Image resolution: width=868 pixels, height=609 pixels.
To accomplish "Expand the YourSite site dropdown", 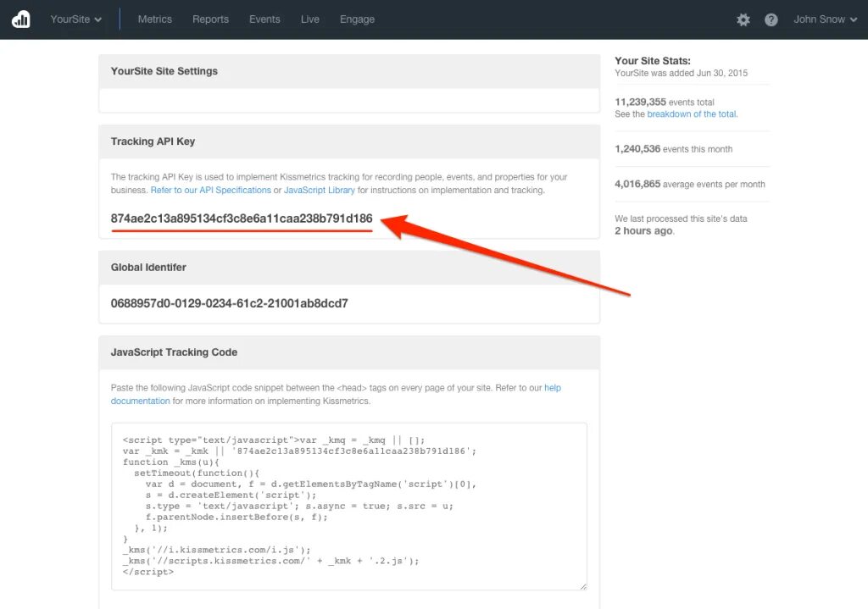I will pos(75,19).
